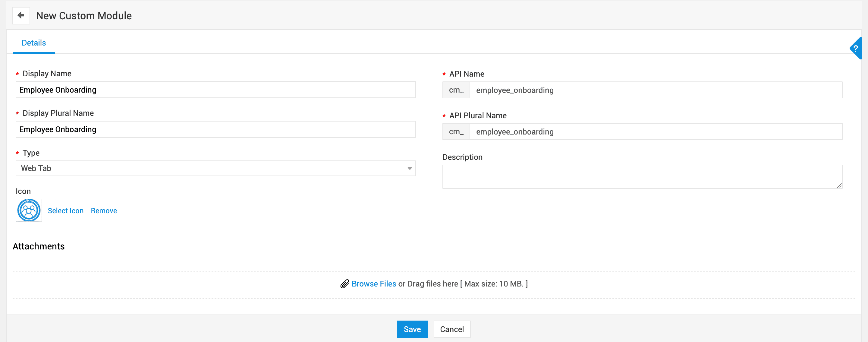Focus the Display Name field
The width and height of the screenshot is (868, 342).
pyautogui.click(x=216, y=90)
